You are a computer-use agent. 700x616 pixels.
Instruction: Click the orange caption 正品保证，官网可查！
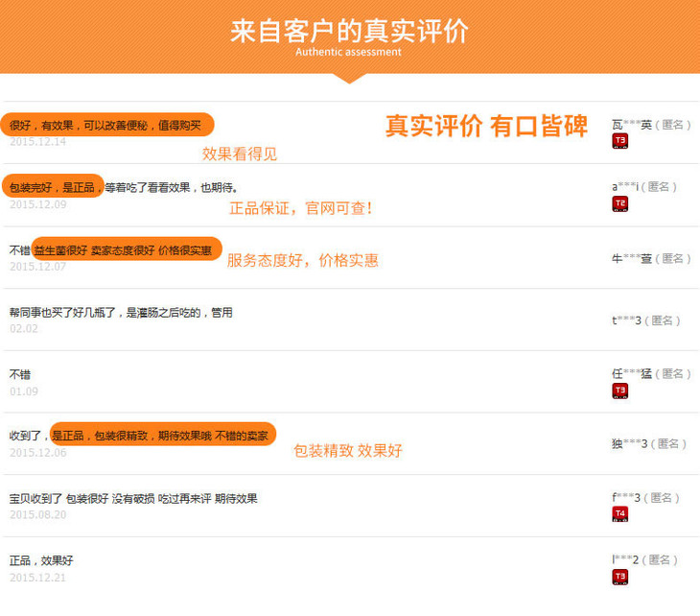click(300, 208)
